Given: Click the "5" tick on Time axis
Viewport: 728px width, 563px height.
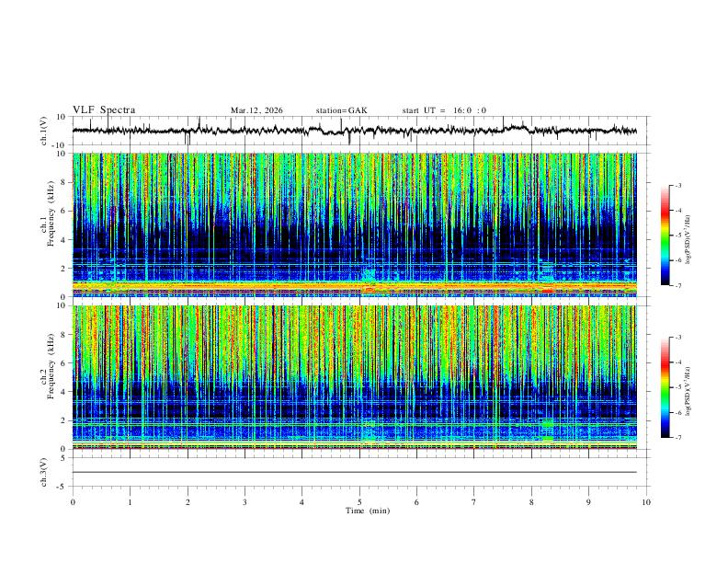Looking at the screenshot, I should pos(359,502).
